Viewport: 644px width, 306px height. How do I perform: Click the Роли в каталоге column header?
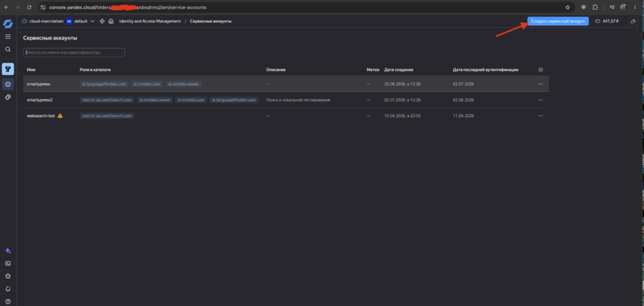click(x=96, y=70)
